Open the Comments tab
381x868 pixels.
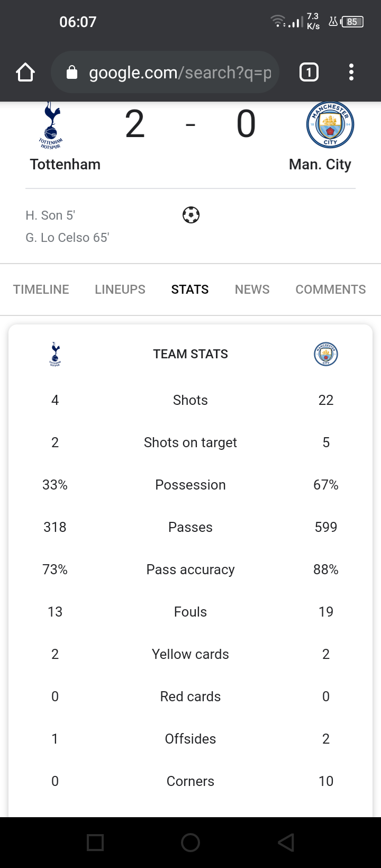331,290
